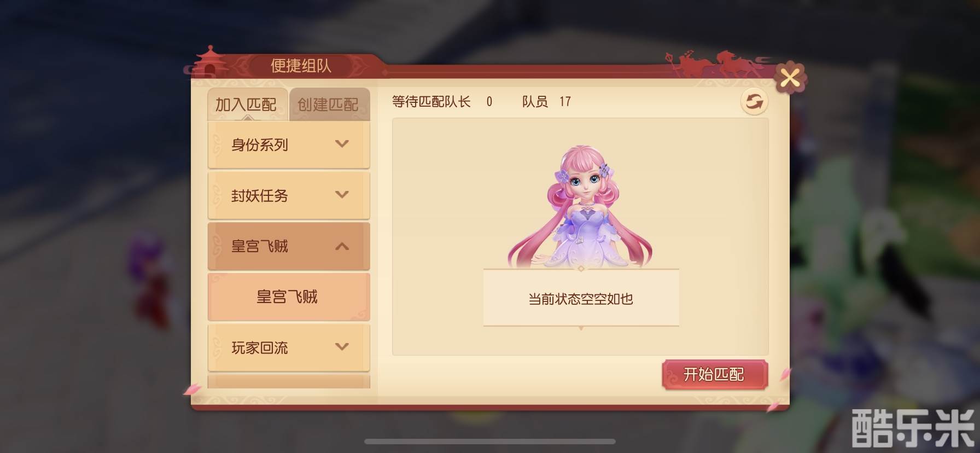This screenshot has width=980, height=453.
Task: Click the partially visible category below 玩家回流
Action: 289,381
